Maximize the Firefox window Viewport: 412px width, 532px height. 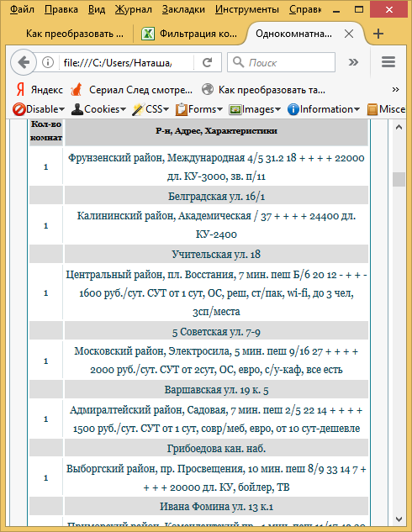coord(359,9)
